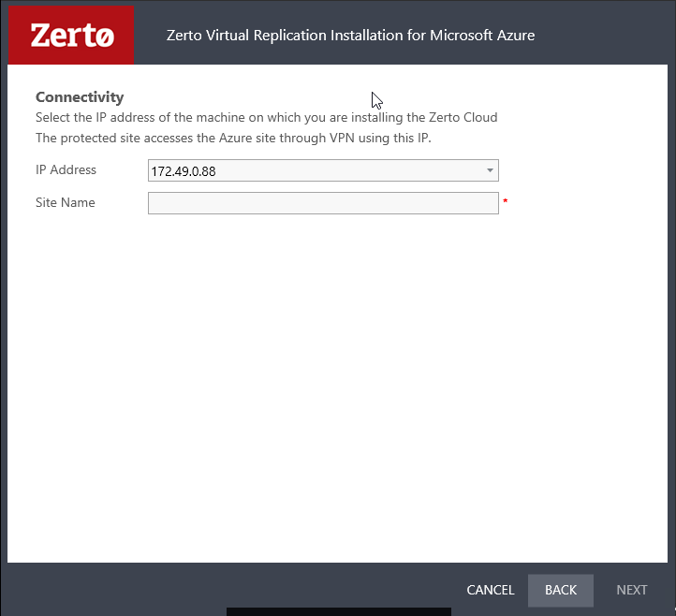
Task: Click the NEXT button
Action: click(x=632, y=590)
